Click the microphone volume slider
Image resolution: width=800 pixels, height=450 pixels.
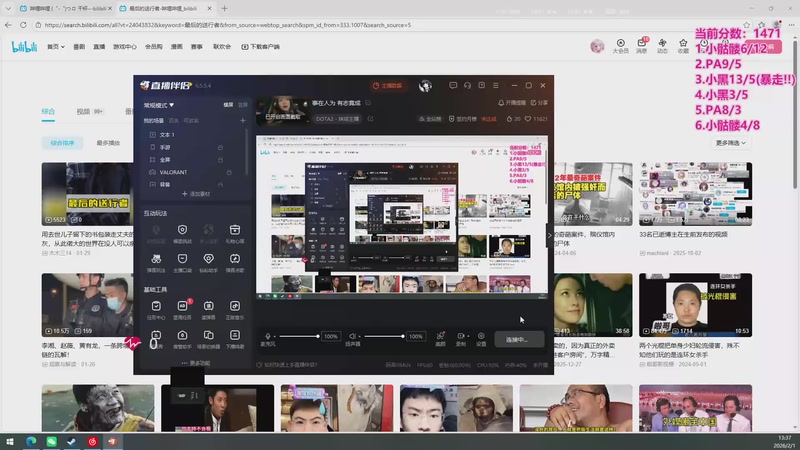[298, 336]
